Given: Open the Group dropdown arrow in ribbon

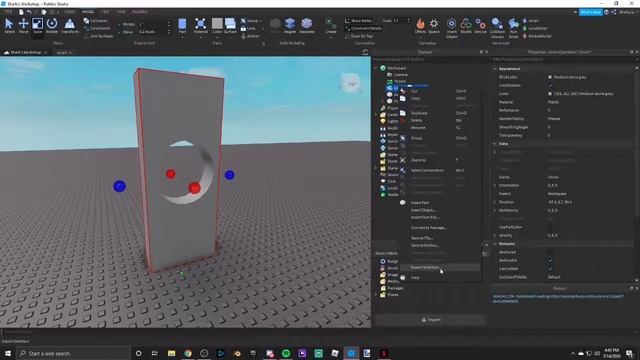Looking at the screenshot, I should (261, 20).
